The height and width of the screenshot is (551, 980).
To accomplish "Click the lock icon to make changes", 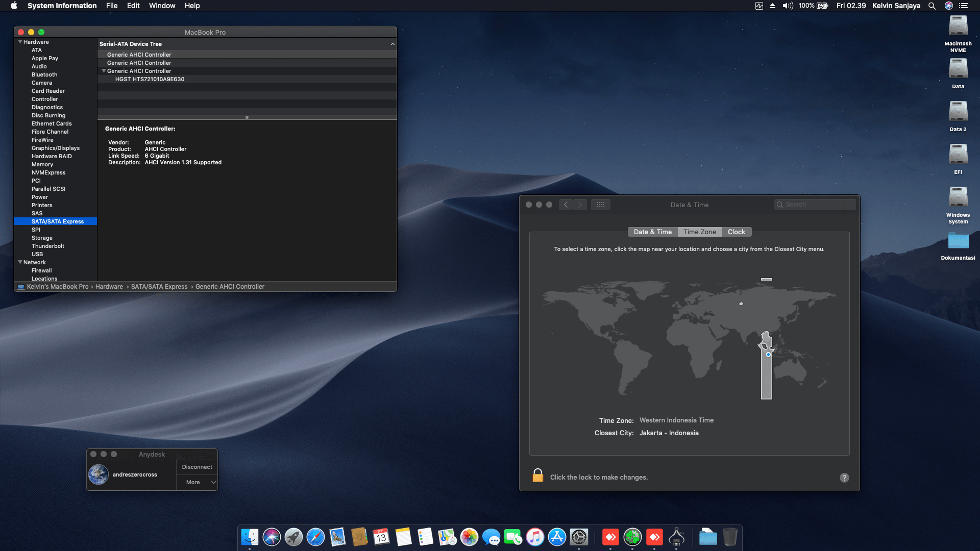I will (x=537, y=475).
